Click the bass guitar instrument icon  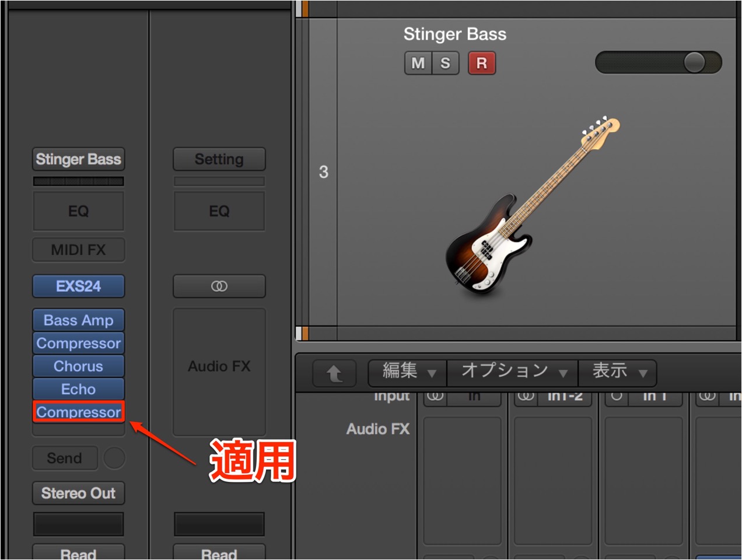(532, 208)
